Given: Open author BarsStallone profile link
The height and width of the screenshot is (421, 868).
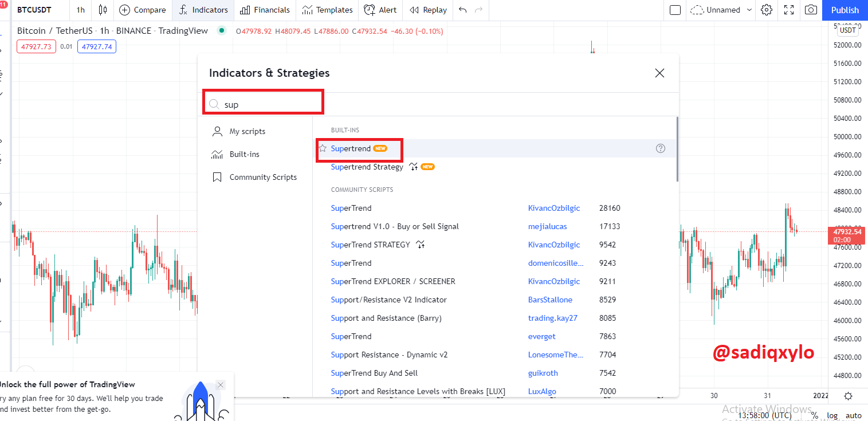Looking at the screenshot, I should tap(550, 300).
